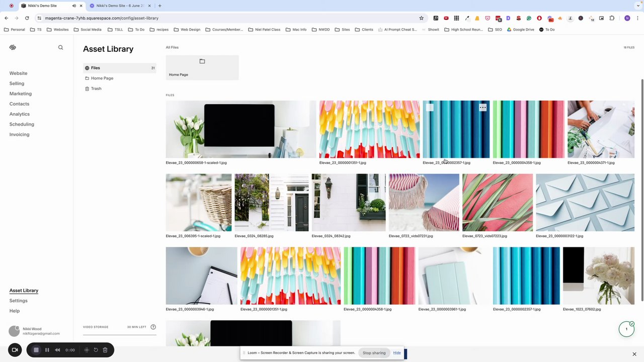644x362 pixels.
Task: Delete the Loom recording with trash icon
Action: [x=105, y=350]
